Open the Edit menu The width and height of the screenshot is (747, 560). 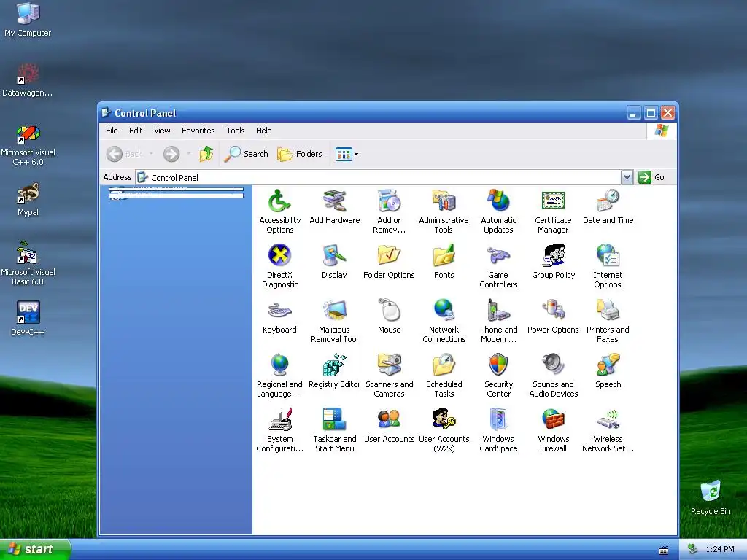pos(136,131)
